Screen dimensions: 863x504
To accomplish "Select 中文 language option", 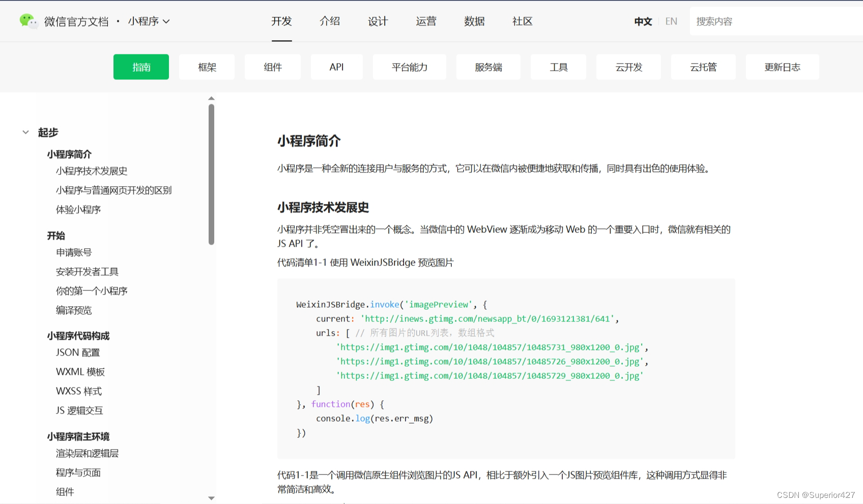I will pos(643,21).
